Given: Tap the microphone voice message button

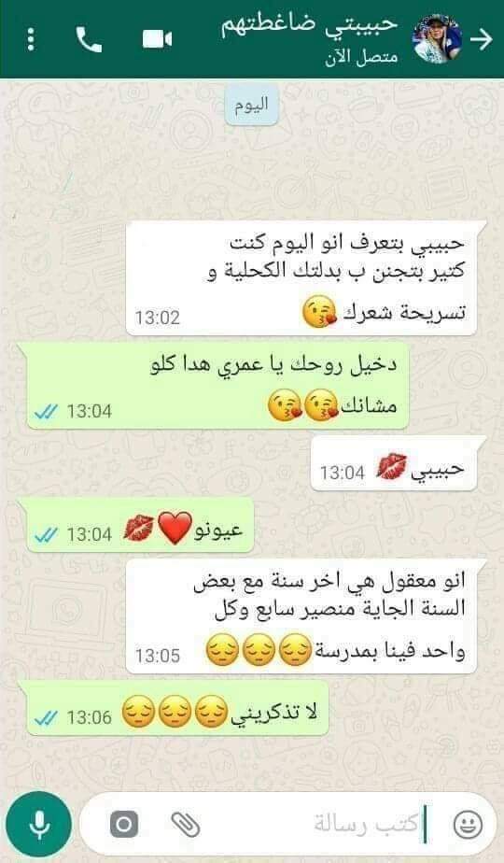Looking at the screenshot, I should (x=39, y=824).
